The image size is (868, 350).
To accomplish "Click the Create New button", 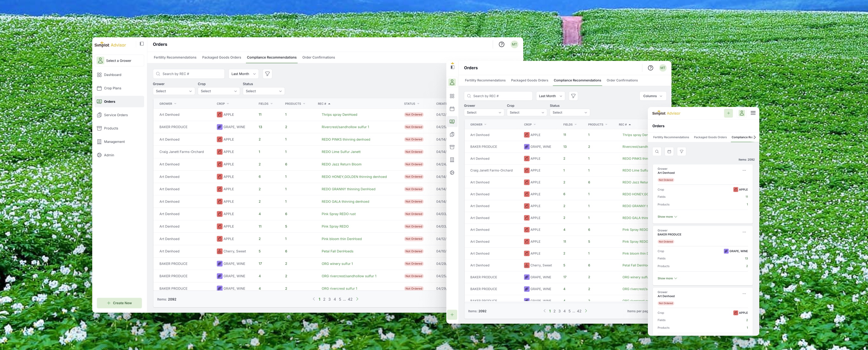I will click(119, 303).
